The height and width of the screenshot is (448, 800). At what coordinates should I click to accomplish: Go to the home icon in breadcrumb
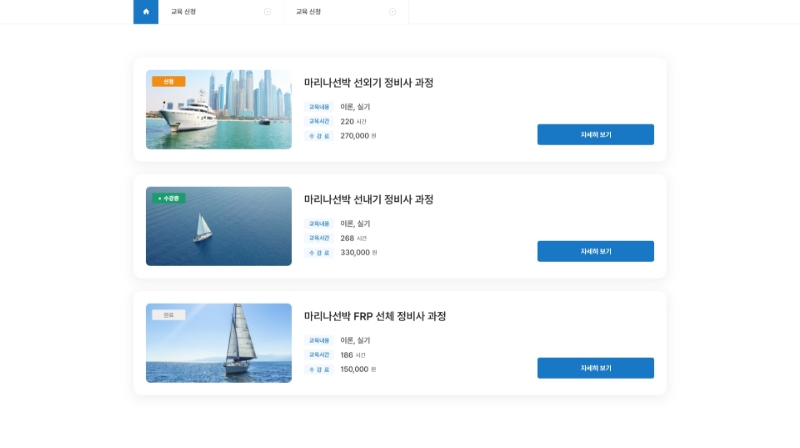146,12
